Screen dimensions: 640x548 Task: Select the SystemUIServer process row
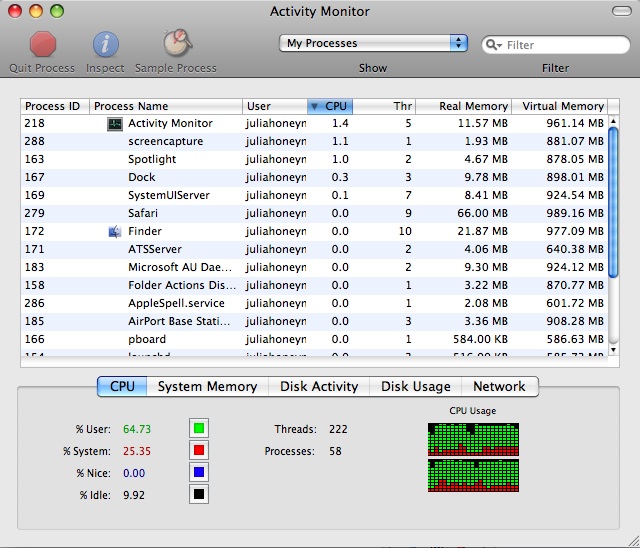coord(314,195)
